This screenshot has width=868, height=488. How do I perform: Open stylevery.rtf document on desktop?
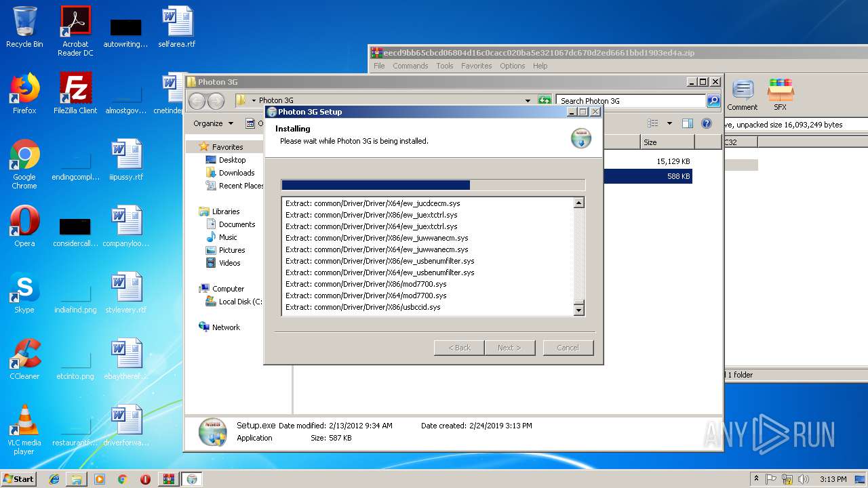tap(126, 293)
